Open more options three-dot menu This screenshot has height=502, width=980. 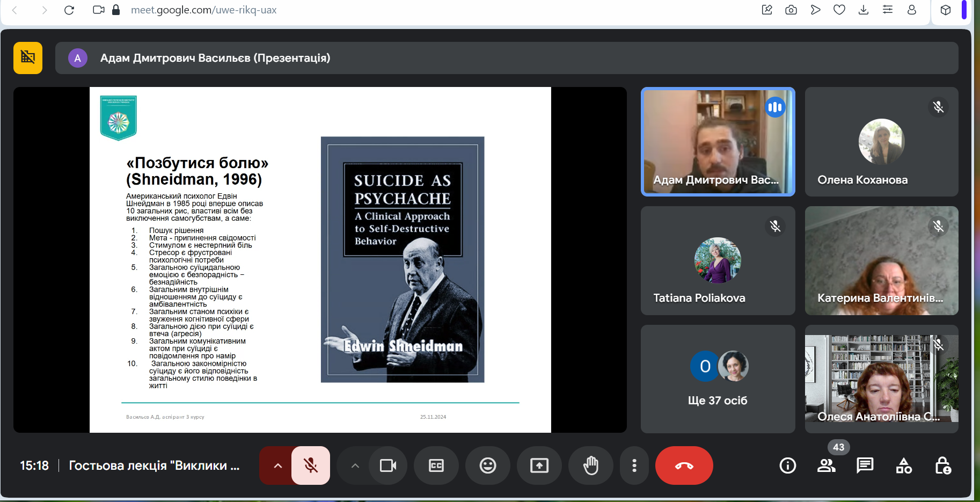(634, 465)
